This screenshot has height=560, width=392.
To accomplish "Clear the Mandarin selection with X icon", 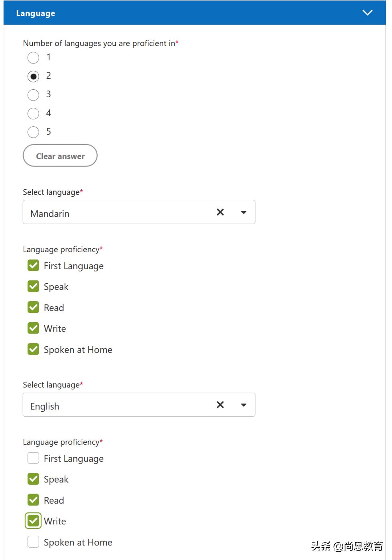I will point(220,212).
